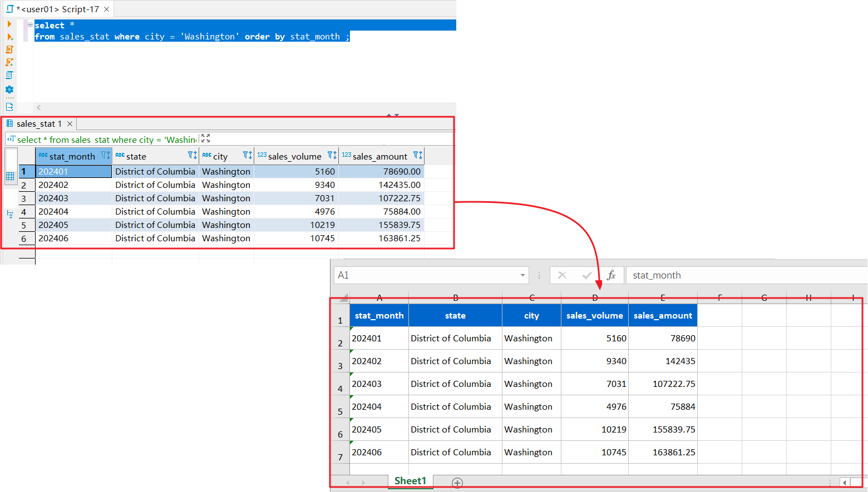
Task: Switch to the Script-17 editor tab
Action: [x=57, y=9]
